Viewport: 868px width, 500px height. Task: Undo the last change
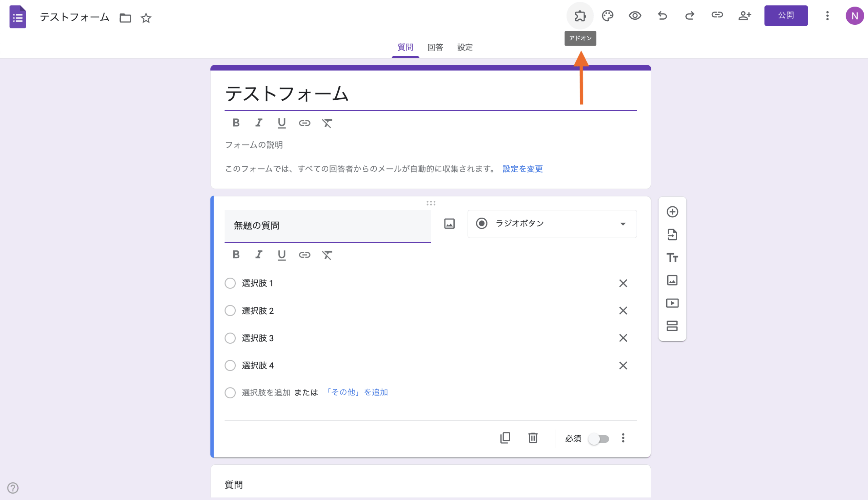click(662, 15)
